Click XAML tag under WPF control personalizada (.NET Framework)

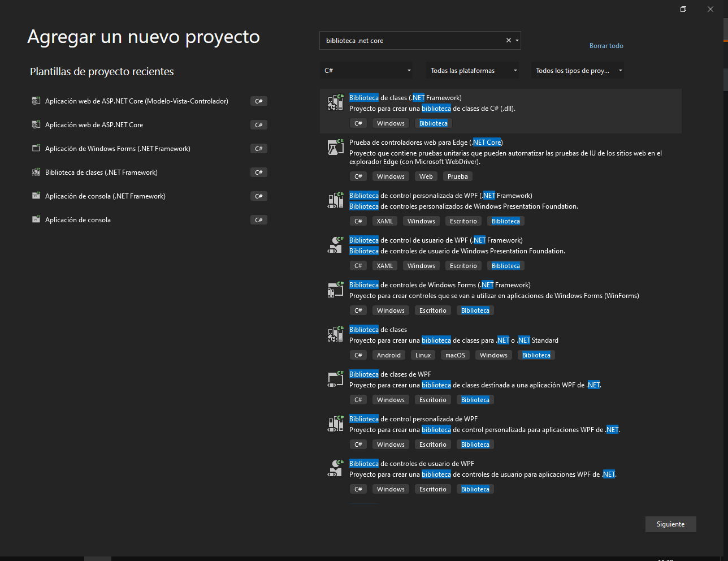point(385,221)
